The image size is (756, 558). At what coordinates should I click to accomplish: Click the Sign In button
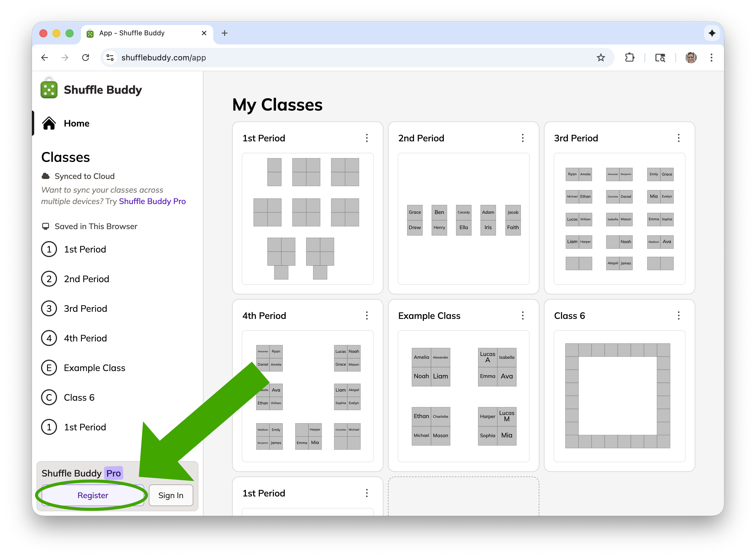pos(171,496)
